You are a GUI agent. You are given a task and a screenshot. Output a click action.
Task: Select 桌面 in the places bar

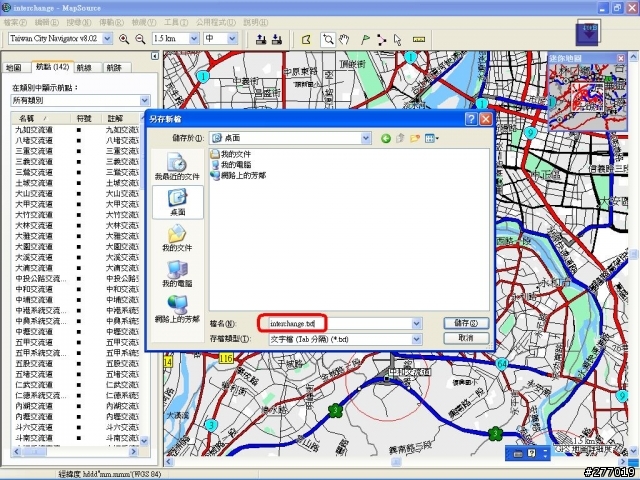[178, 202]
